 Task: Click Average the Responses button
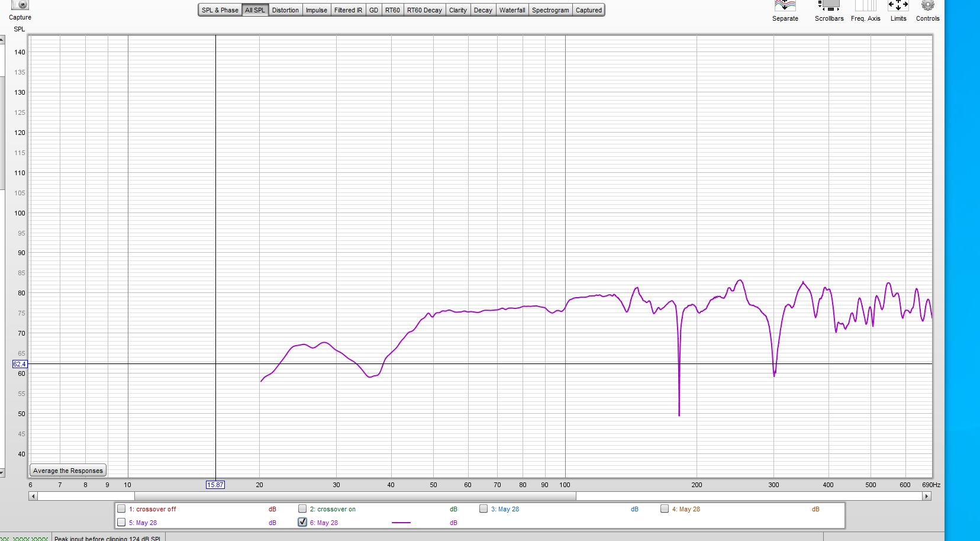[68, 471]
